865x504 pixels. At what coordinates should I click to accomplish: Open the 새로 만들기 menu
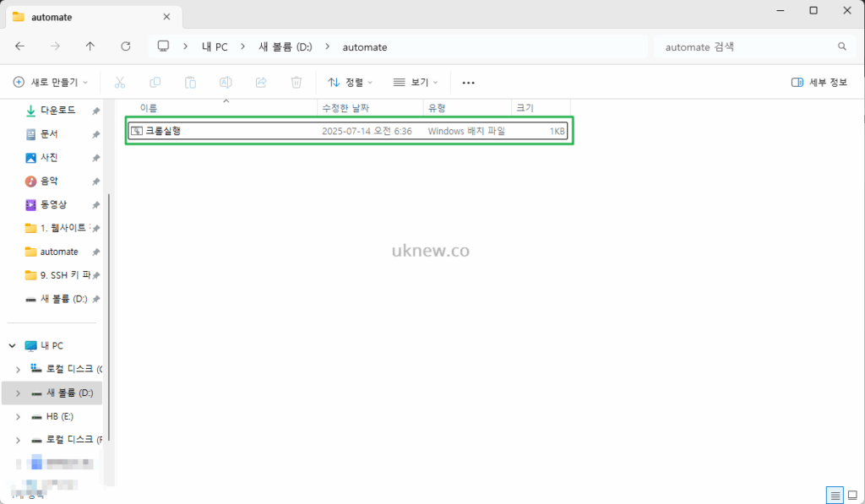(46, 82)
